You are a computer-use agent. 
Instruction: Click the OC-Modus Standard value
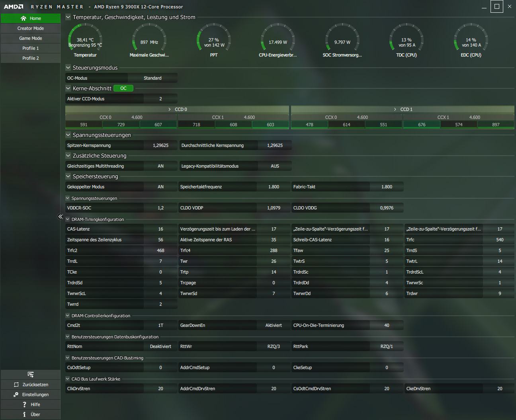click(152, 78)
